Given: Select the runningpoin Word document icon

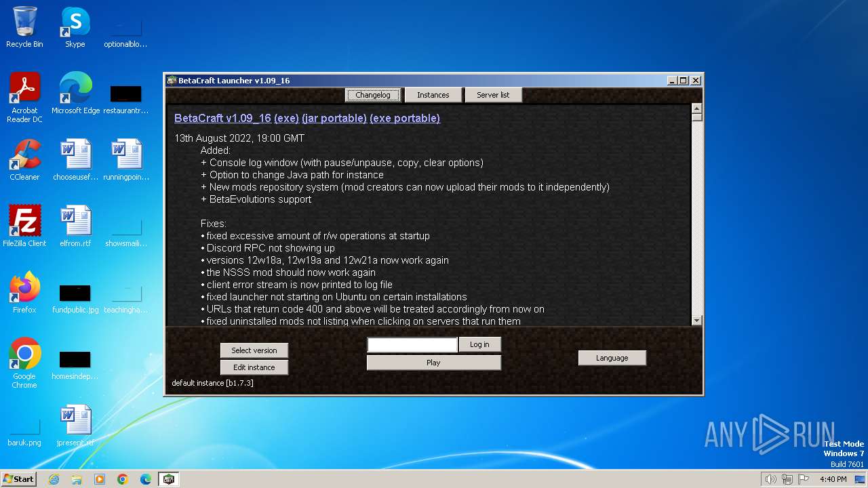Looking at the screenshot, I should pyautogui.click(x=126, y=160).
